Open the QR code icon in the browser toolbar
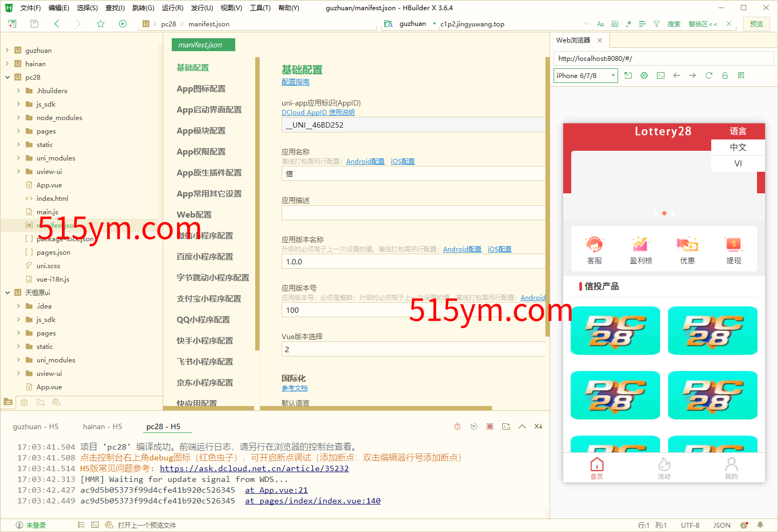This screenshot has width=778, height=532. [x=741, y=75]
